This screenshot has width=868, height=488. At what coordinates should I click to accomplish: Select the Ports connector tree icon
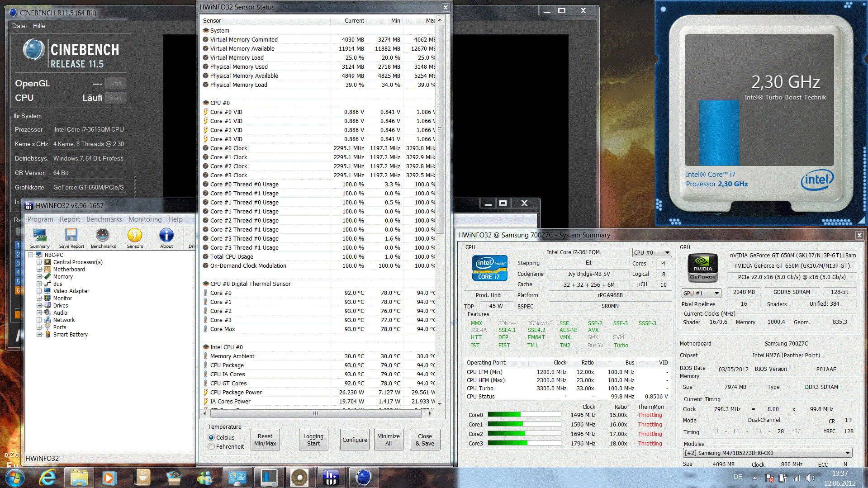(x=47, y=327)
